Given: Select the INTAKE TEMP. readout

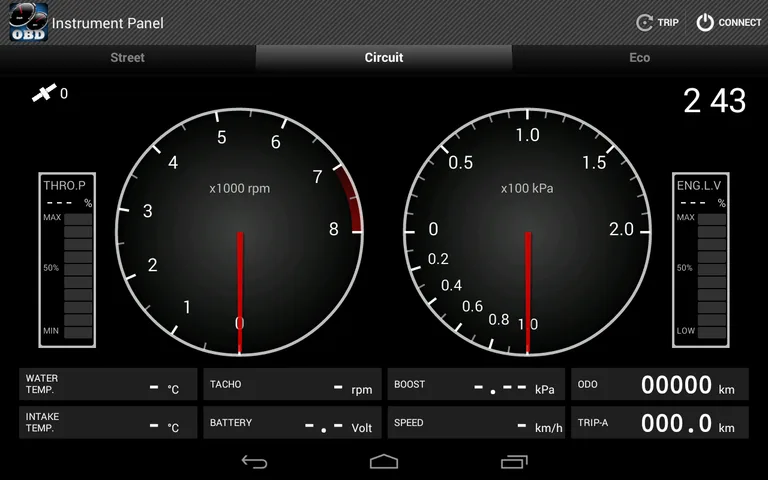Looking at the screenshot, I should click(x=108, y=422).
